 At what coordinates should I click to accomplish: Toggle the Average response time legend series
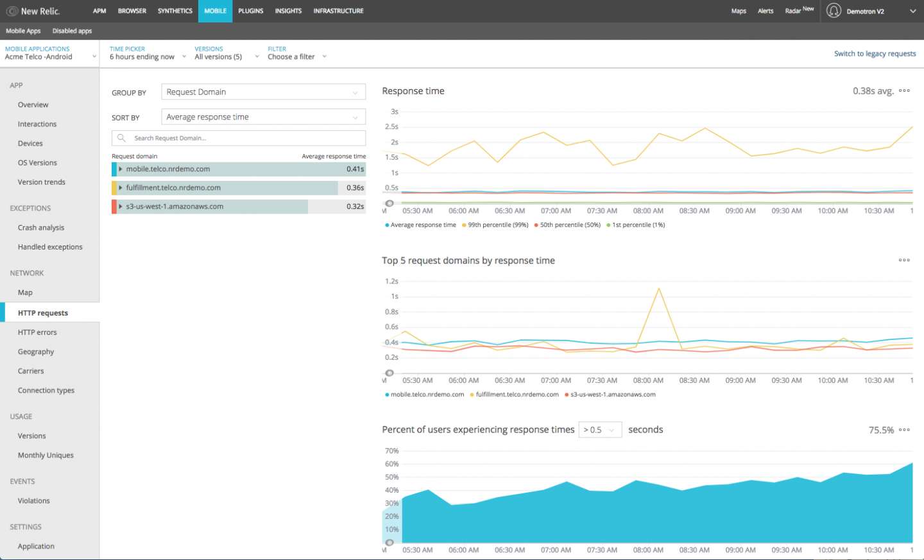(x=420, y=225)
